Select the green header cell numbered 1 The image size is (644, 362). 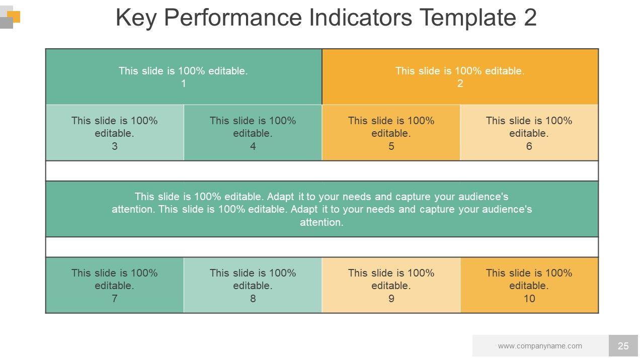tap(184, 77)
